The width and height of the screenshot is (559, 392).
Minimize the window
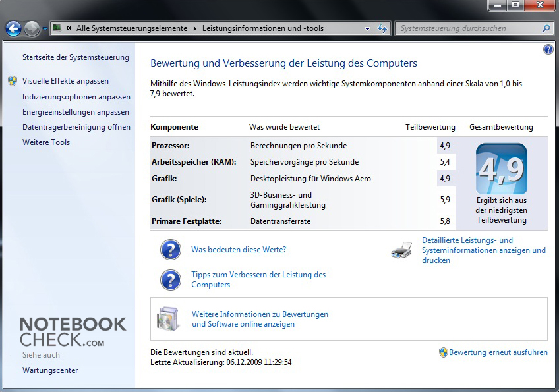pos(498,5)
